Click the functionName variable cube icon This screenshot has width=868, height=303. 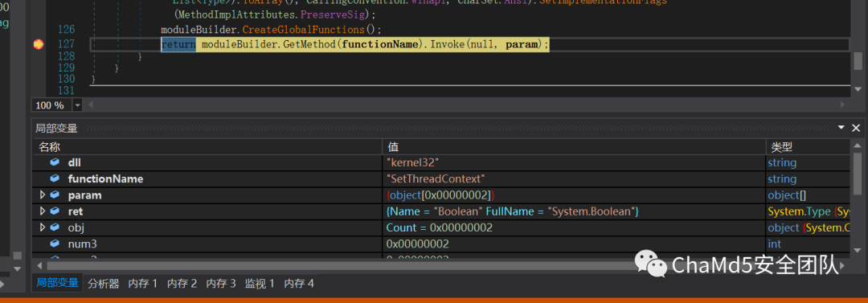(55, 179)
